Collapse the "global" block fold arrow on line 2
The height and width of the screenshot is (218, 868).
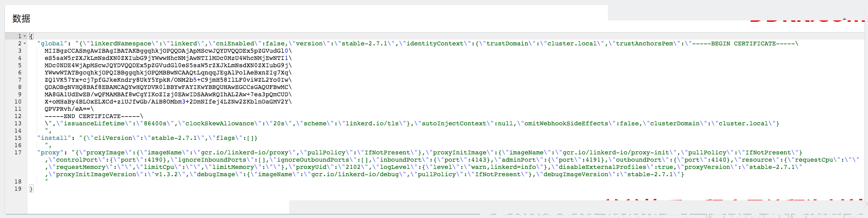click(x=24, y=44)
